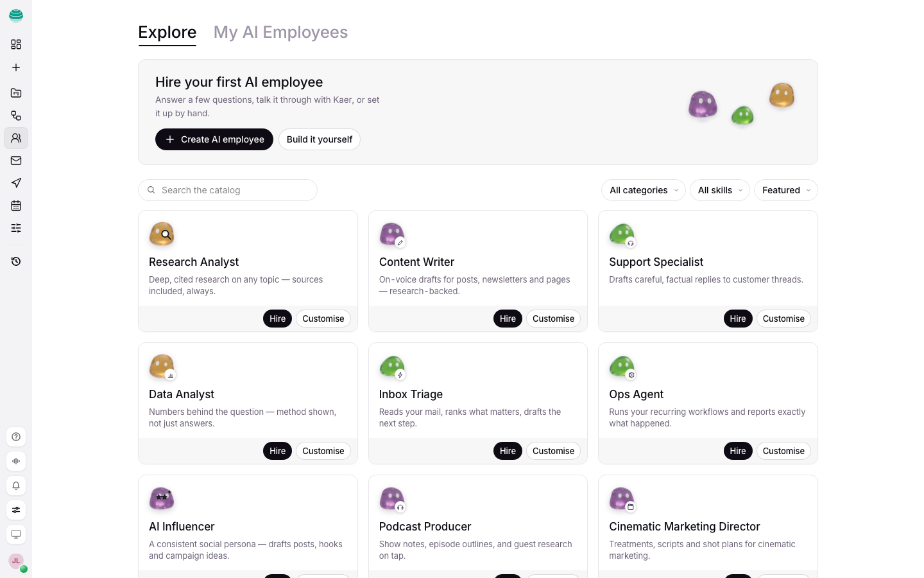Hire the Content Writer
Screen dimensions: 924x578
click(x=508, y=319)
